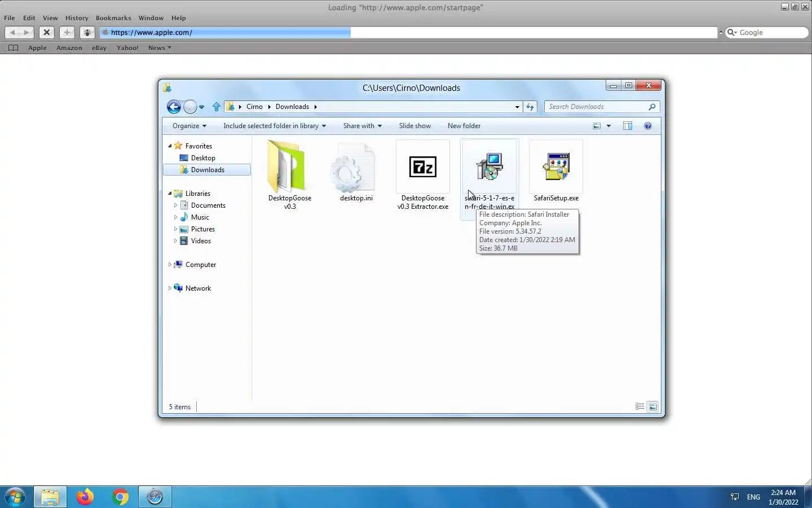Click Safari's URL address field
Viewport: 812px width, 508px height.
click(409, 33)
